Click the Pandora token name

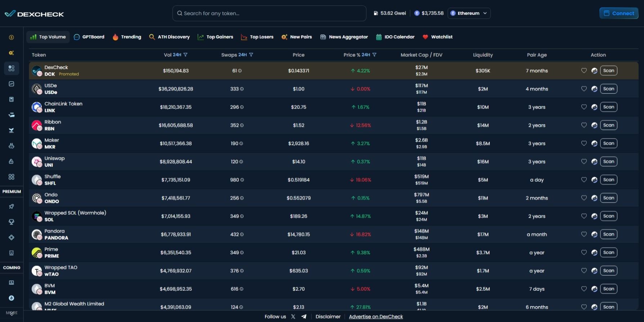54,231
